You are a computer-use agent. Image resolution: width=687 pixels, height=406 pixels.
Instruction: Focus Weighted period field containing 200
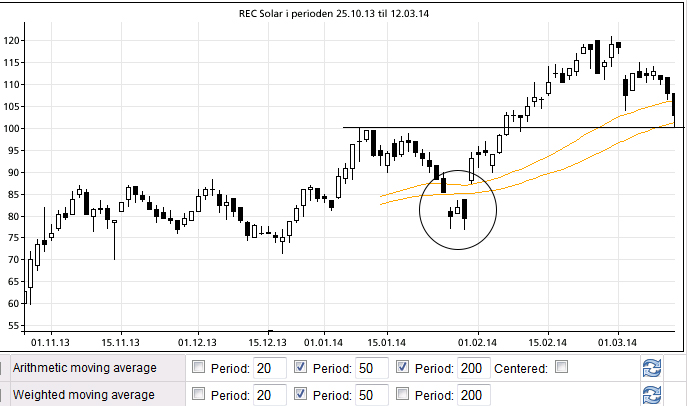pyautogui.click(x=476, y=394)
